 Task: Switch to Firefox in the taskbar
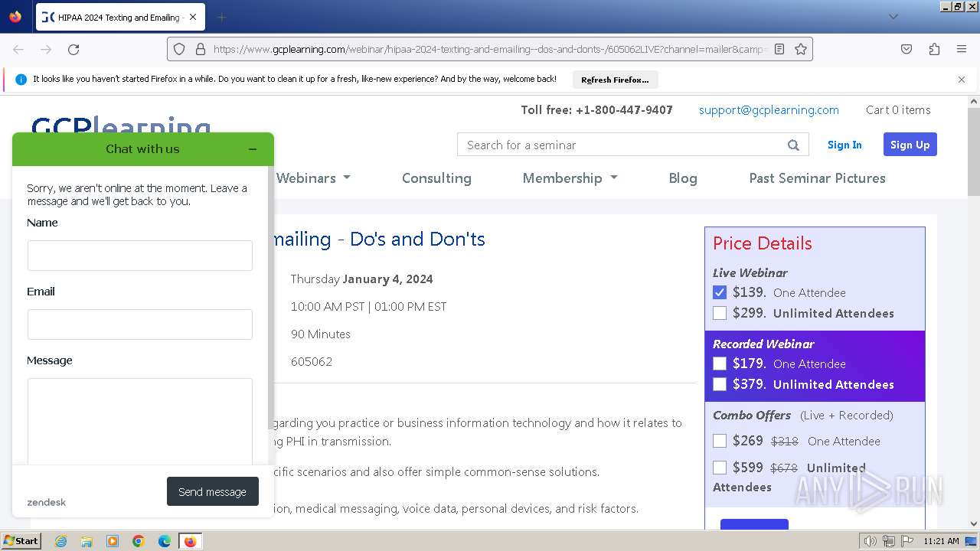[191, 541]
